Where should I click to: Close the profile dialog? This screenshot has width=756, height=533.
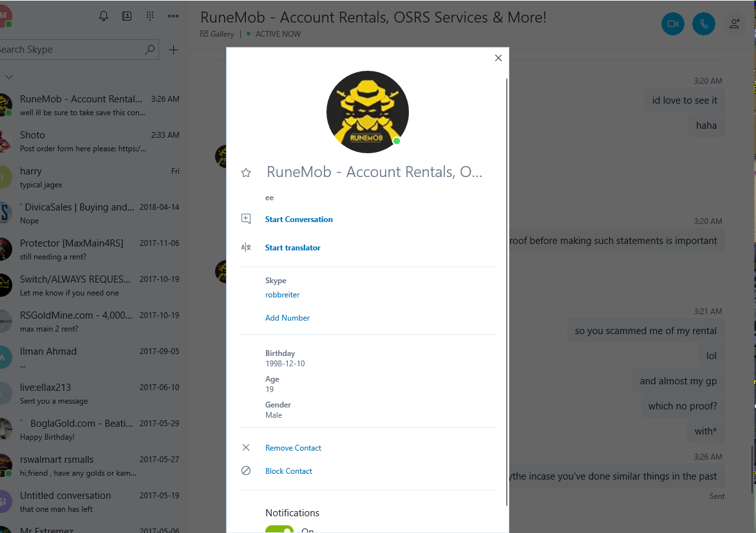[498, 58]
